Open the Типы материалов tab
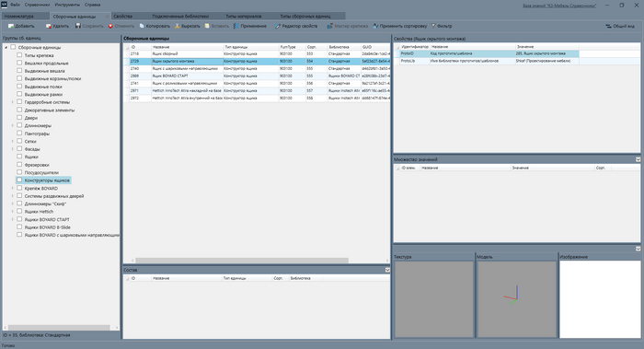 pyautogui.click(x=244, y=16)
